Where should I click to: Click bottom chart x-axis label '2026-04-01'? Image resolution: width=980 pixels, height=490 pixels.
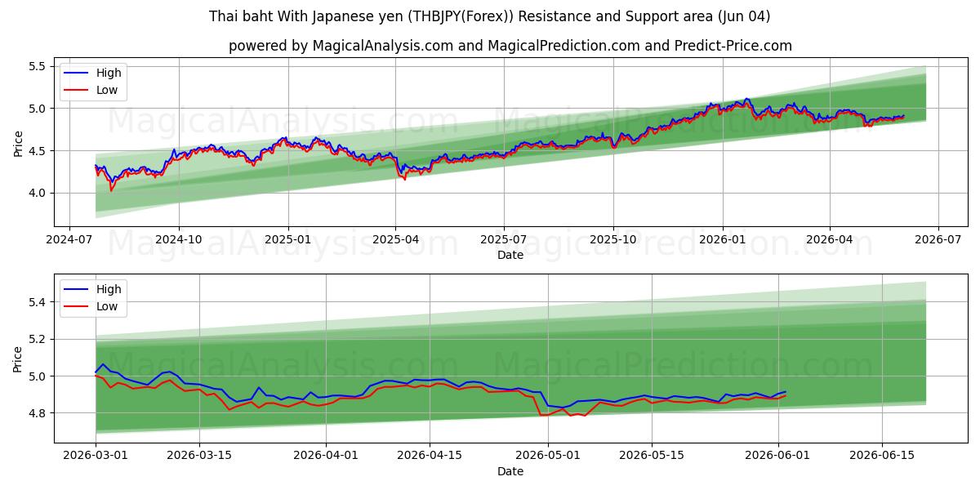[x=327, y=457]
